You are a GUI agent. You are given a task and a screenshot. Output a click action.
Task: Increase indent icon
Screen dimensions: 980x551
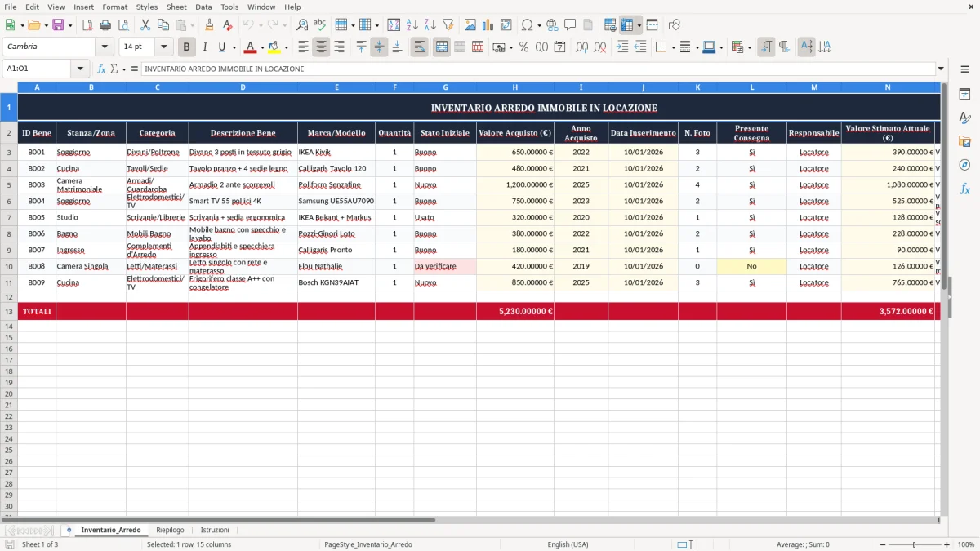[x=622, y=47]
